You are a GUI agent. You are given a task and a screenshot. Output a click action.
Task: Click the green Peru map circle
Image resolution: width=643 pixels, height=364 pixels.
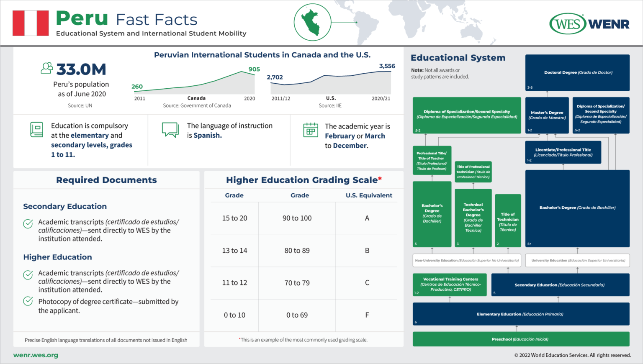tap(312, 22)
